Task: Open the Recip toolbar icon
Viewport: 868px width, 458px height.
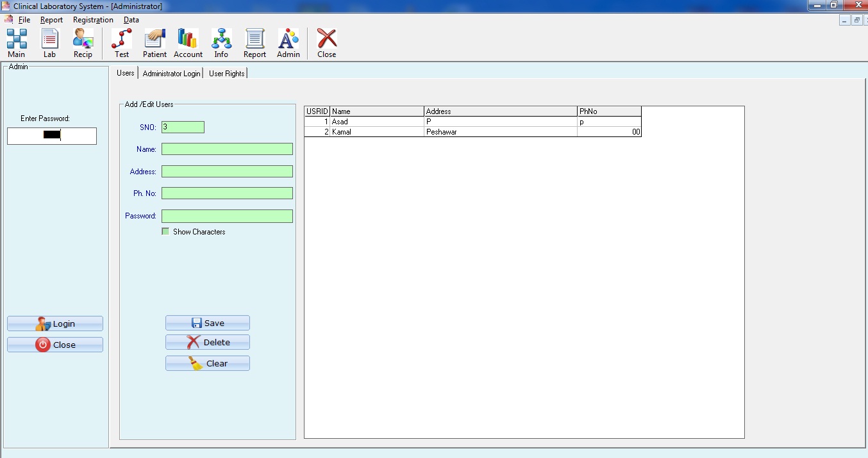Action: (83, 44)
